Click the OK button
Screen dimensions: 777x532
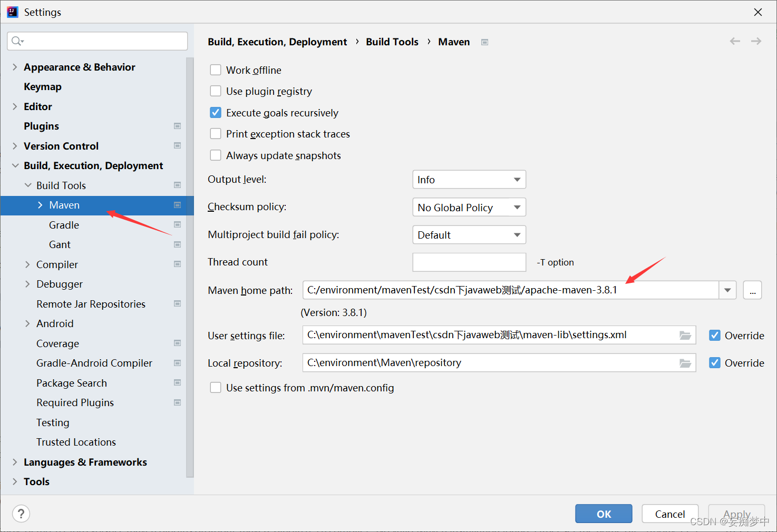(604, 514)
